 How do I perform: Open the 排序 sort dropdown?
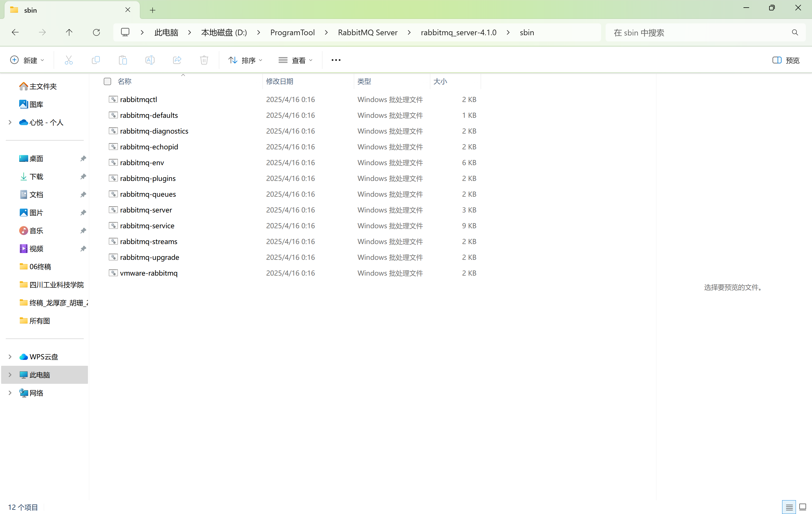(x=245, y=60)
